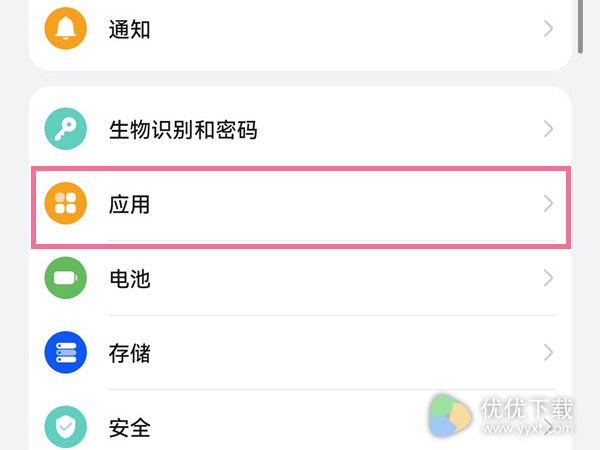Select the 应用 label

129,204
